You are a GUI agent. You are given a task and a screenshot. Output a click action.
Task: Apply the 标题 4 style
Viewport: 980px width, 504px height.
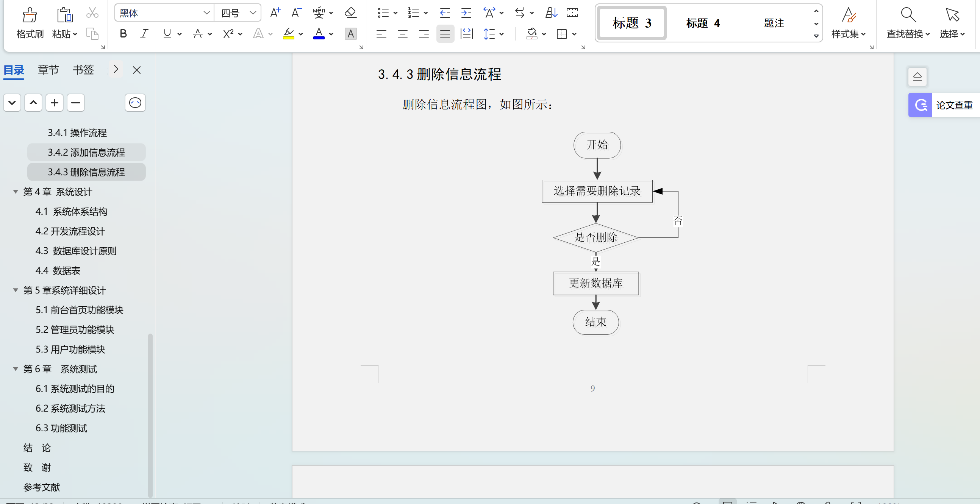coord(703,23)
